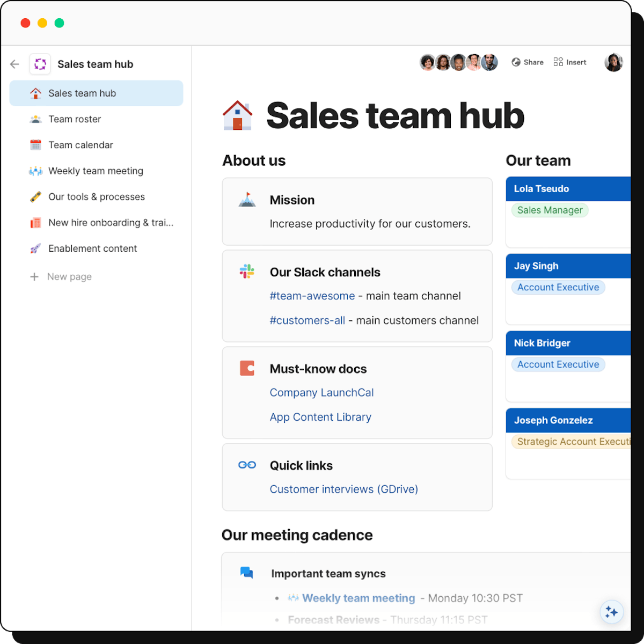The height and width of the screenshot is (644, 644).
Task: Open Customer interviews (GDrive) link
Action: [x=343, y=489]
